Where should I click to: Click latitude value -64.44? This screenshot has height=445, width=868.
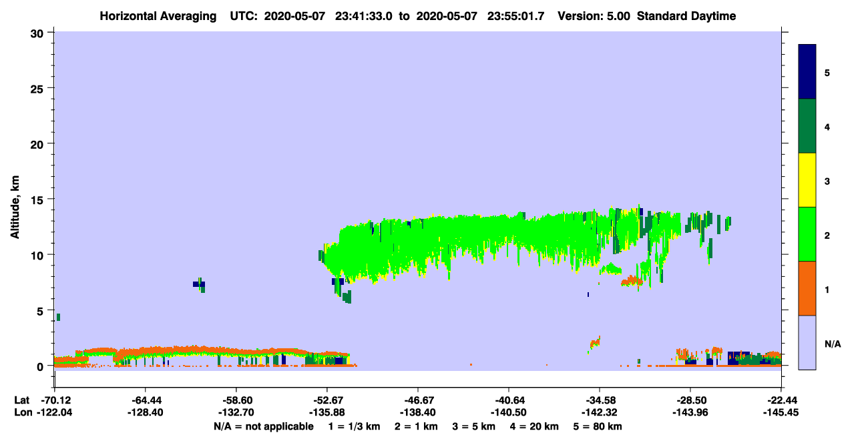click(146, 400)
